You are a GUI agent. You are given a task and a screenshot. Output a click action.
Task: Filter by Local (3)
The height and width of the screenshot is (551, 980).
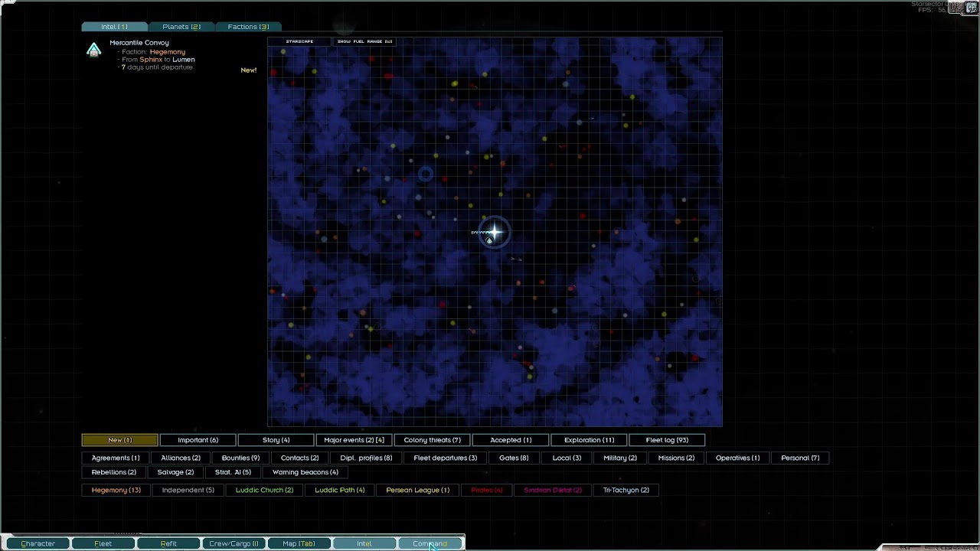[x=567, y=458]
